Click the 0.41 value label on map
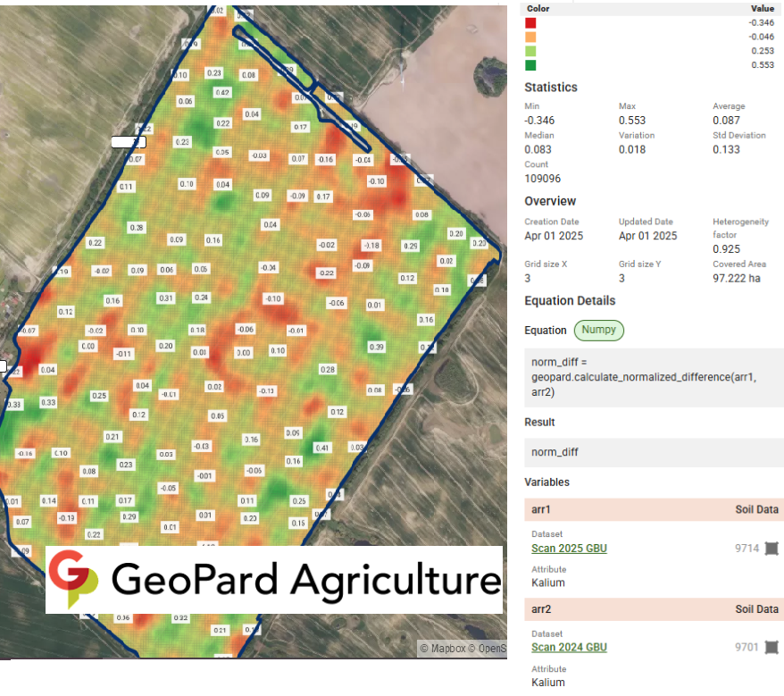784x696 pixels. tap(322, 448)
